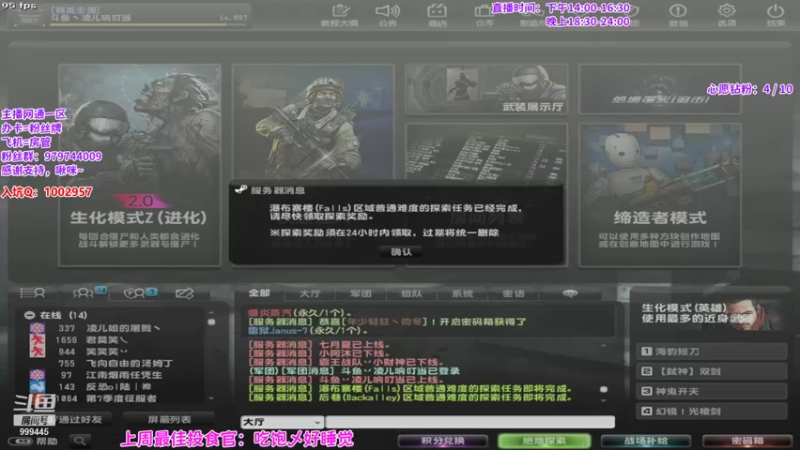
Task: Switch to the 大厅 chat tab
Action: [310, 294]
